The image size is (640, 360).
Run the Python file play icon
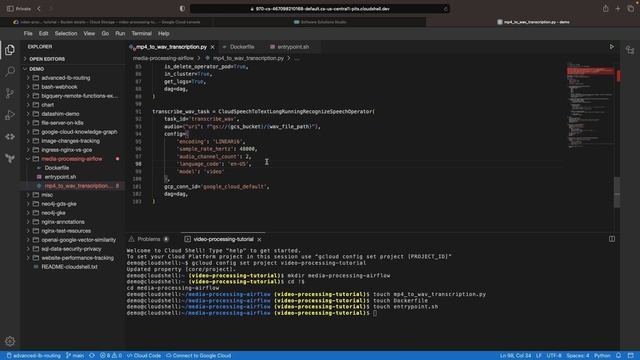611,47
